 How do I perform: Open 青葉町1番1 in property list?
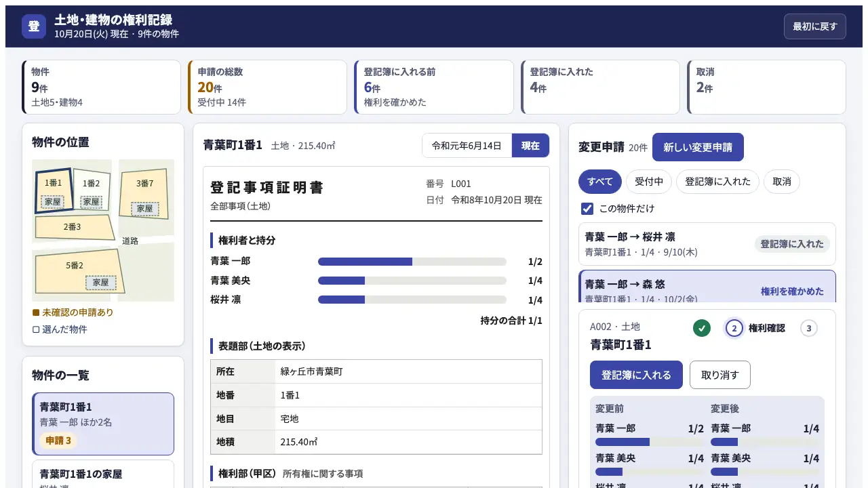pos(103,424)
